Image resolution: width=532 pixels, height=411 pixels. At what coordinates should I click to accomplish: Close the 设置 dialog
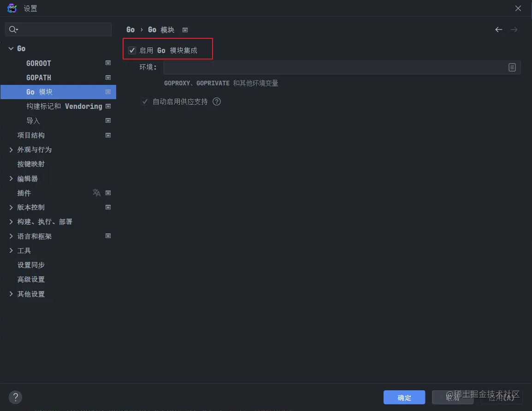tap(518, 8)
